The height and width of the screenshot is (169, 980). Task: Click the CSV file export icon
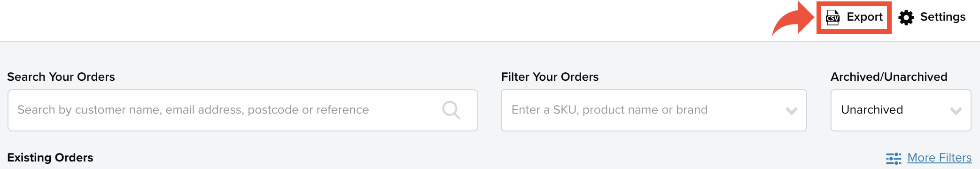click(x=832, y=17)
